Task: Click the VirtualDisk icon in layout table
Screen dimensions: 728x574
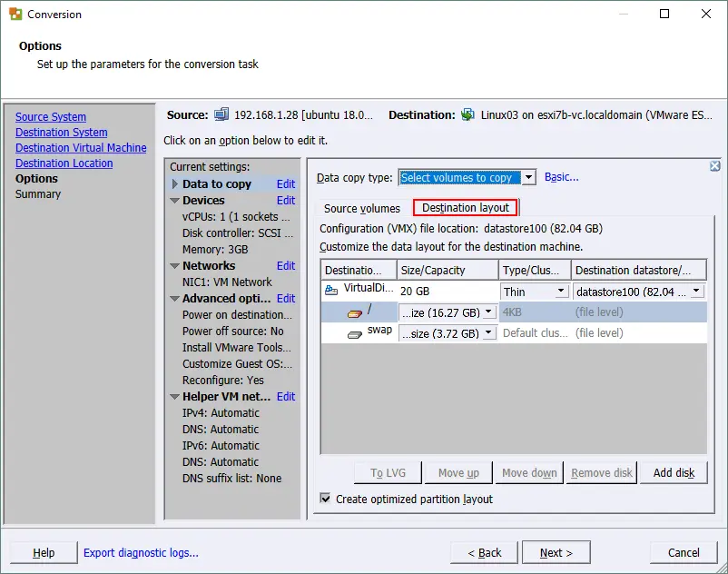Action: 331,291
